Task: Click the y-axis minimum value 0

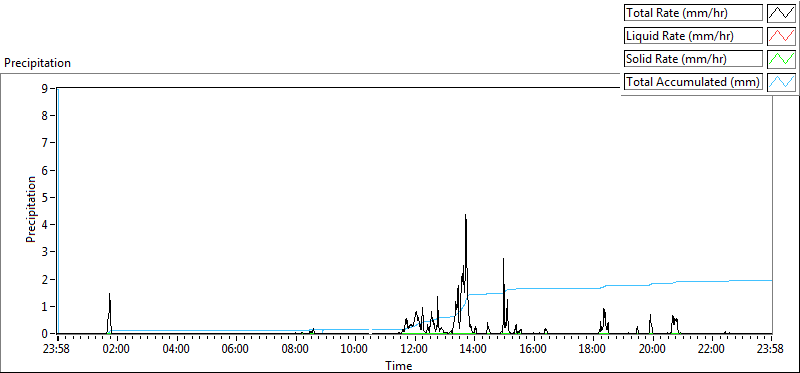Action: [45, 333]
